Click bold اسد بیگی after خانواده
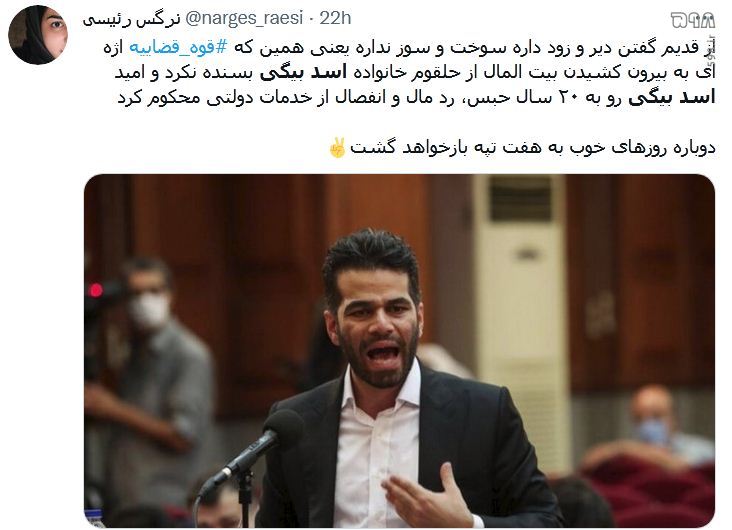732x530 pixels. tap(303, 72)
